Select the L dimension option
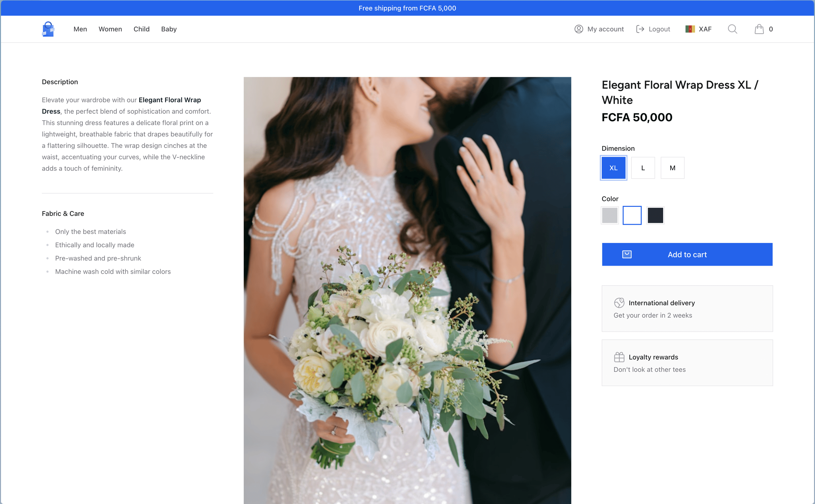Viewport: 815px width, 504px height. [643, 168]
